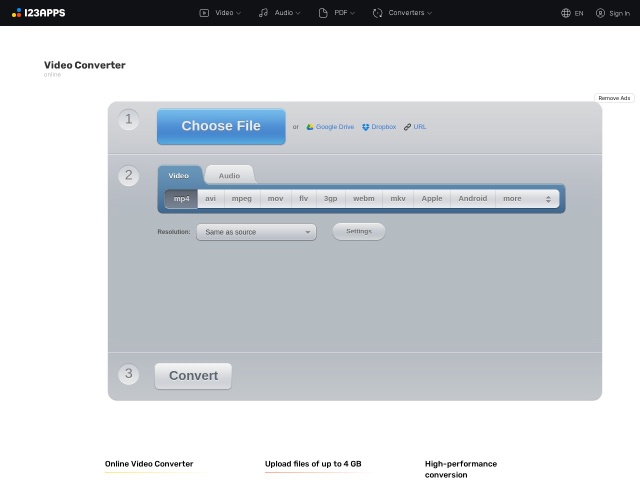Select the Apple preset
The image size is (640, 480).
[x=432, y=199]
